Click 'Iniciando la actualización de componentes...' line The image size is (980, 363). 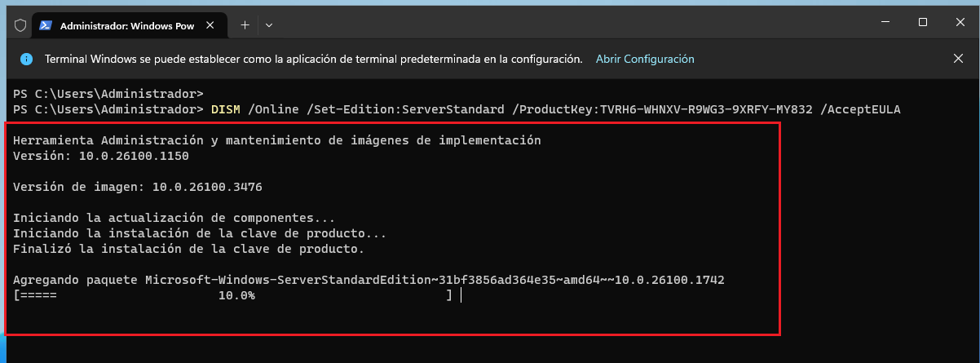pos(174,218)
